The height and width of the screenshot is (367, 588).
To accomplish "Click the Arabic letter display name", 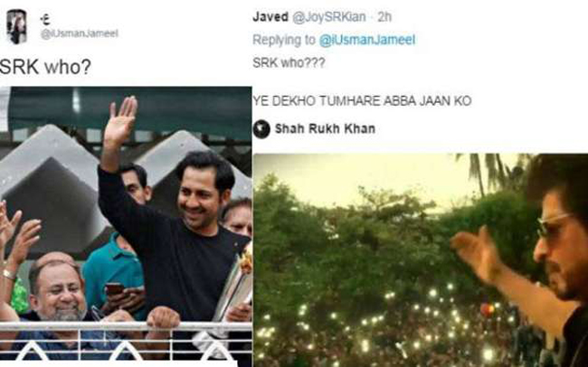I will click(45, 19).
